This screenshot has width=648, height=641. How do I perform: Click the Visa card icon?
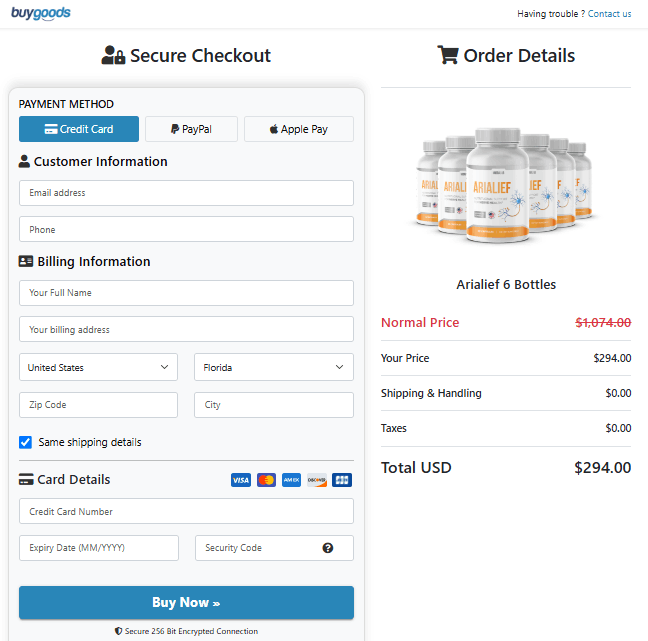tap(241, 480)
